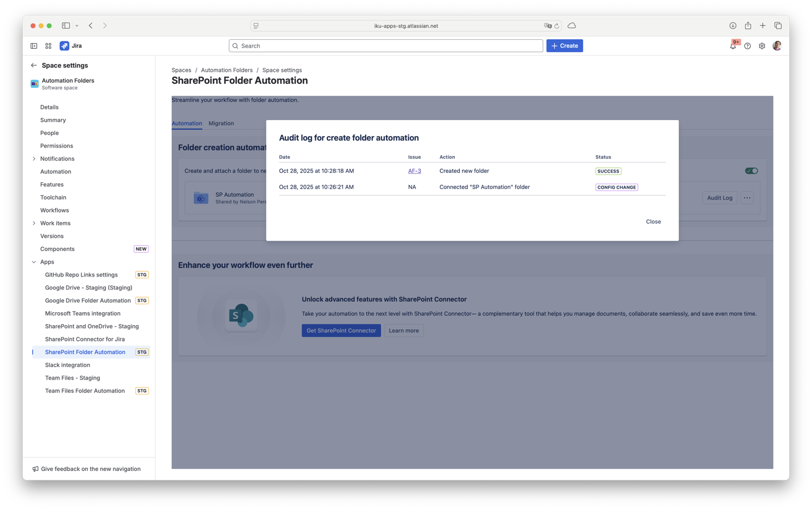812x510 pixels.
Task: Click the back arrow beside Space settings
Action: click(34, 65)
